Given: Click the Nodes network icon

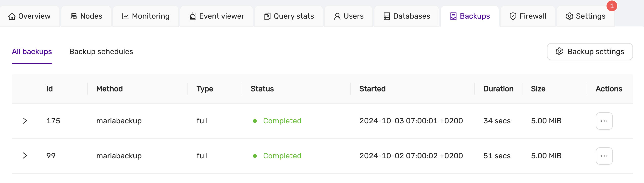Looking at the screenshot, I should point(74,16).
